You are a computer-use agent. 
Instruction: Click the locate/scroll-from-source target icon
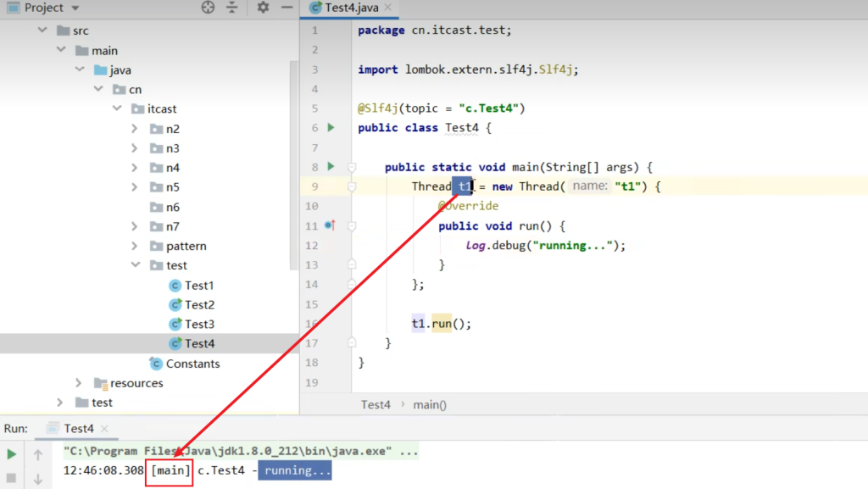pos(208,8)
